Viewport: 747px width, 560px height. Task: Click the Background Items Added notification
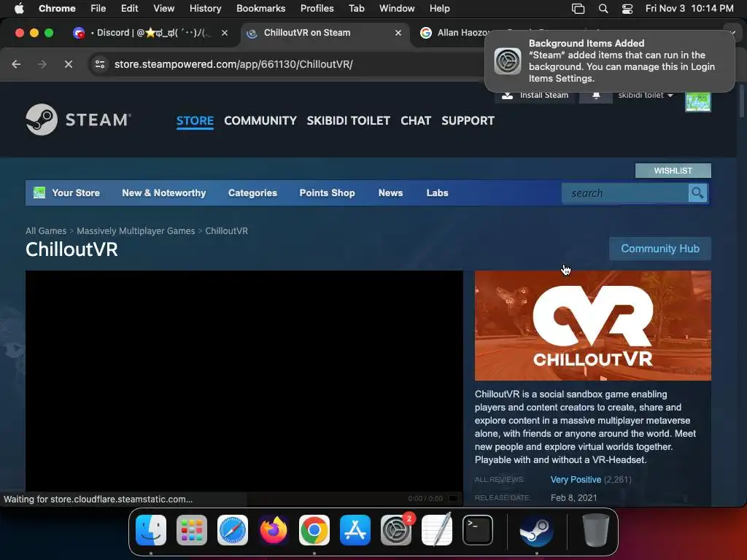coord(610,61)
